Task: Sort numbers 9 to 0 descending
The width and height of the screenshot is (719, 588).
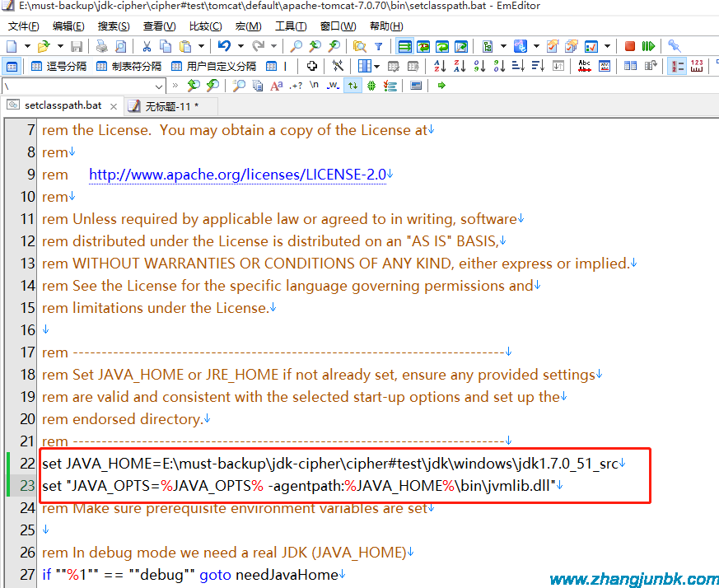Action: [499, 66]
